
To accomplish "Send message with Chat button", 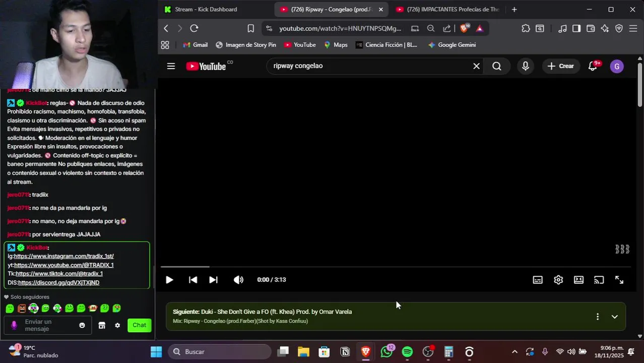I will (x=140, y=325).
